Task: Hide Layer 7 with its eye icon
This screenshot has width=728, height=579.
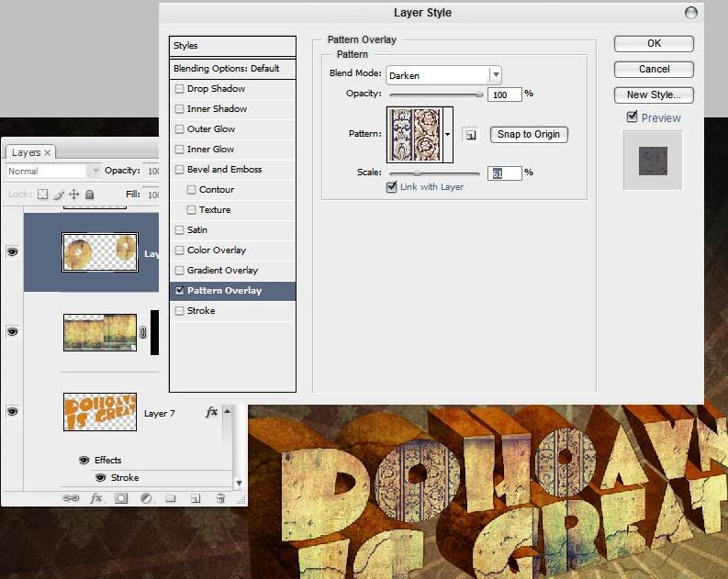Action: pos(13,411)
